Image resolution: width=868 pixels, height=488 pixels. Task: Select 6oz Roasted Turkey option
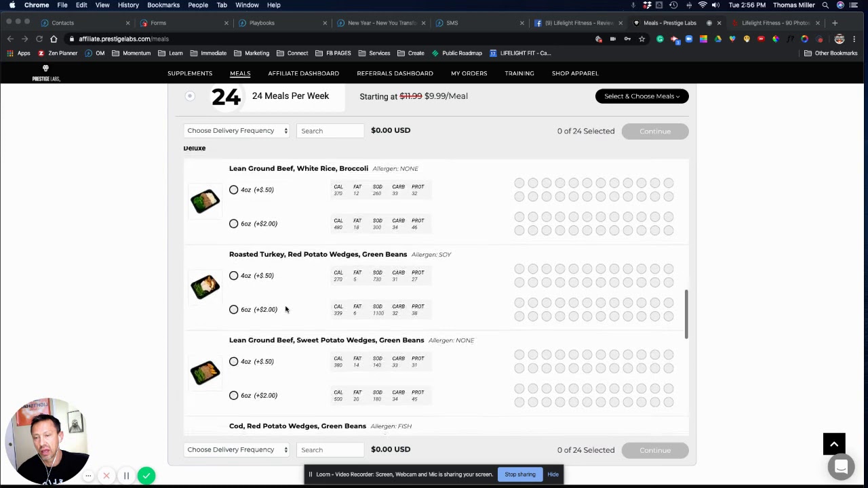(234, 310)
